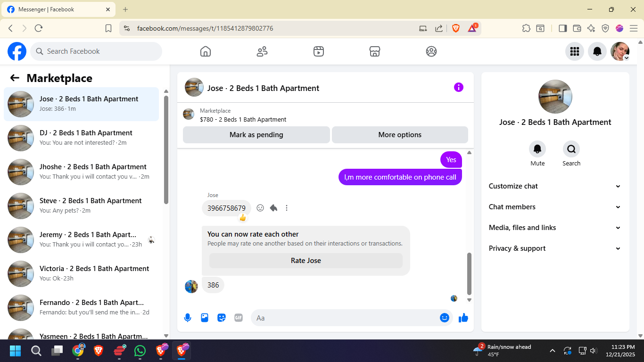Open more options for 3966758679 message

click(x=287, y=208)
